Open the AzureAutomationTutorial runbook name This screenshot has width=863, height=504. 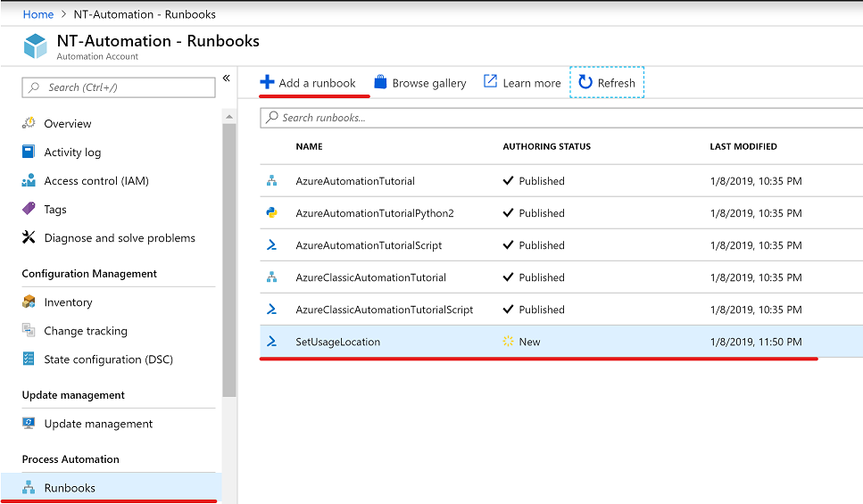355,181
